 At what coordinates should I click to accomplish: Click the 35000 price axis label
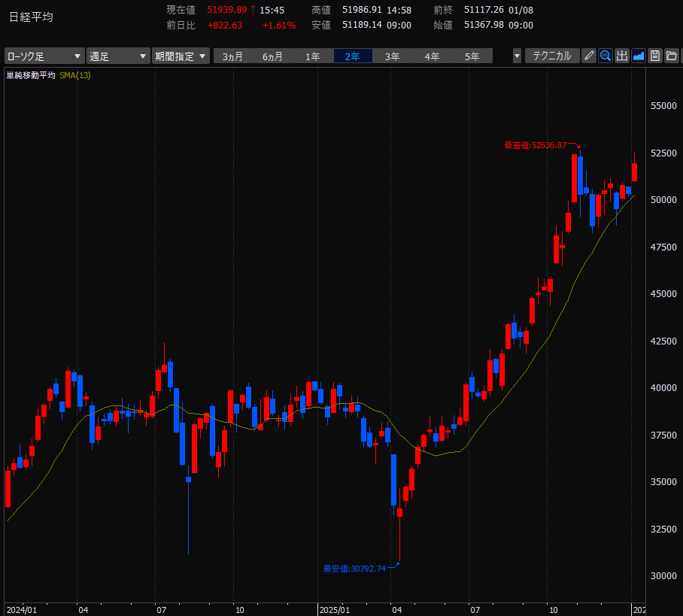click(663, 482)
